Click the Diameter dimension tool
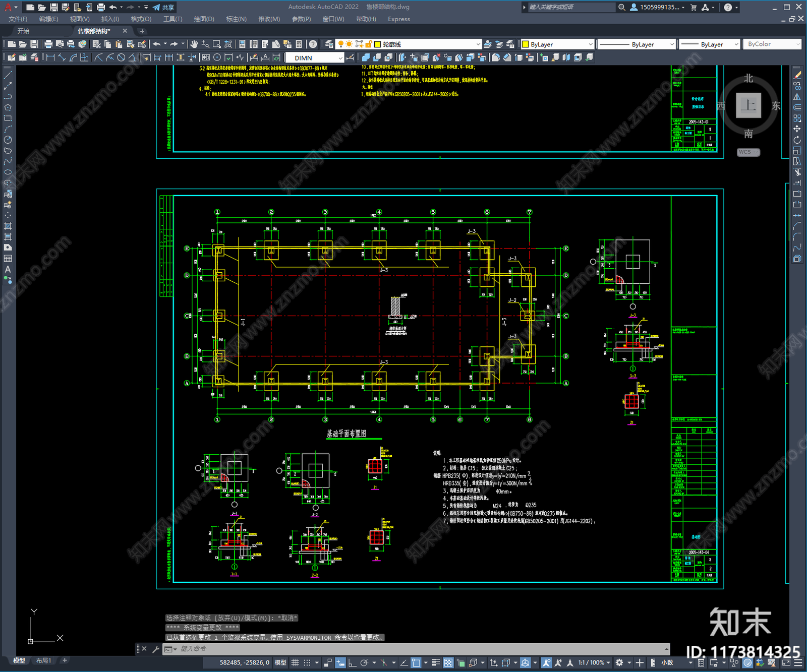Image resolution: width=807 pixels, height=672 pixels. point(121,57)
